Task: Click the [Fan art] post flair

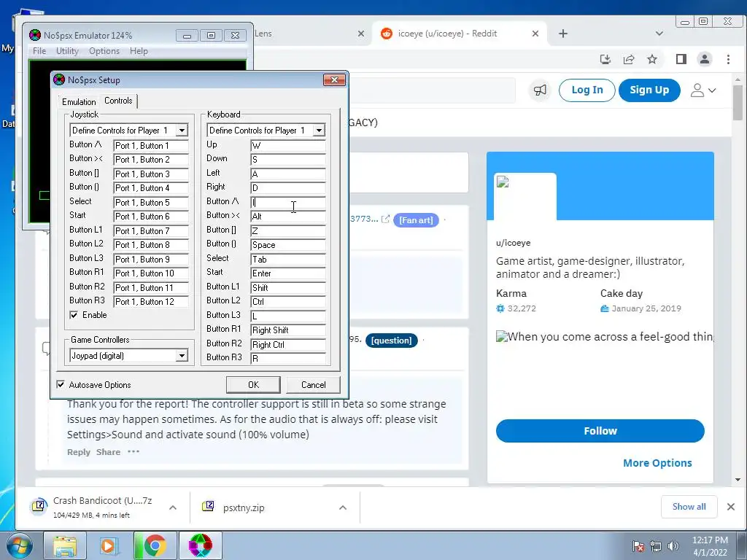Action: point(416,220)
